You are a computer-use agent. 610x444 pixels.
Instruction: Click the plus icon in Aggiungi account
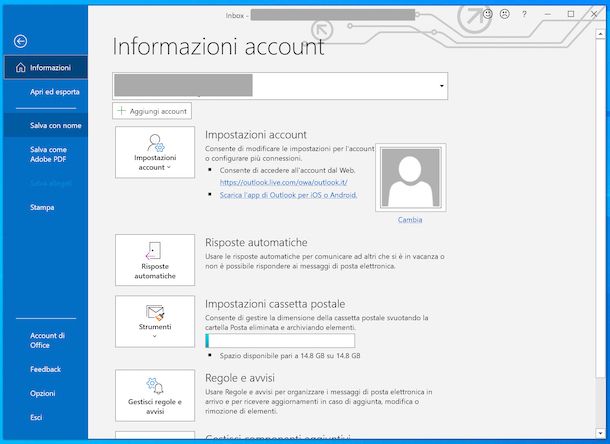click(x=121, y=111)
